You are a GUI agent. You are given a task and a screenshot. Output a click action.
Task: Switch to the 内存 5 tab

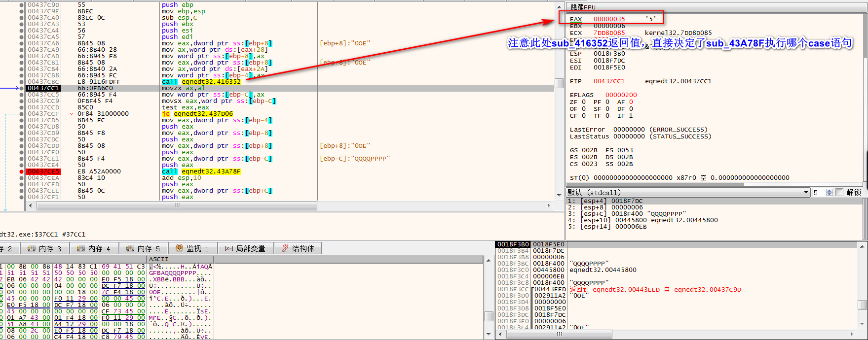click(x=143, y=248)
